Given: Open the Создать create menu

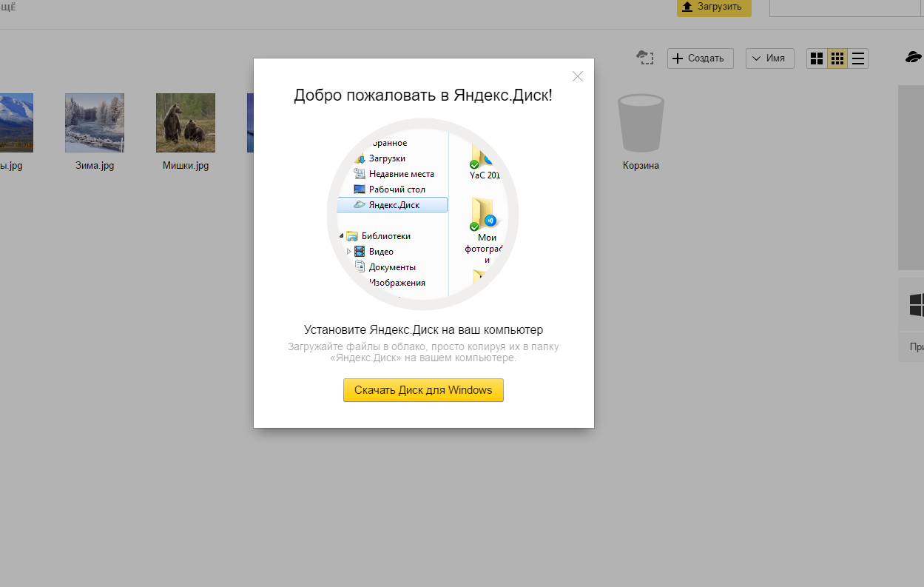Looking at the screenshot, I should coord(700,58).
